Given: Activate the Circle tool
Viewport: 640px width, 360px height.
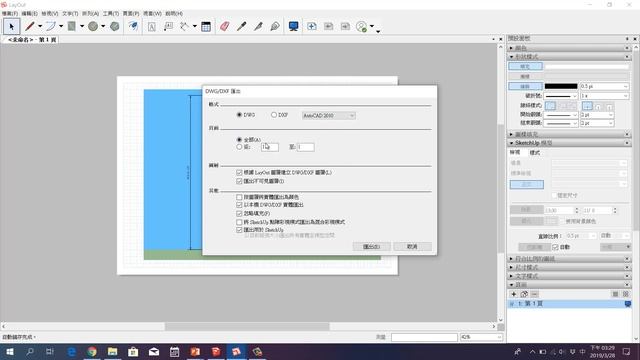Looking at the screenshot, I should (x=93, y=27).
